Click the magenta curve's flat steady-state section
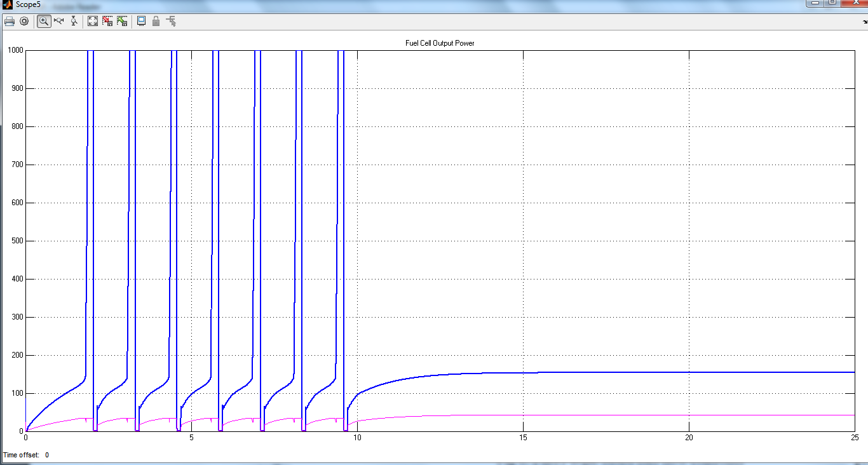The width and height of the screenshot is (868, 465). 635,415
